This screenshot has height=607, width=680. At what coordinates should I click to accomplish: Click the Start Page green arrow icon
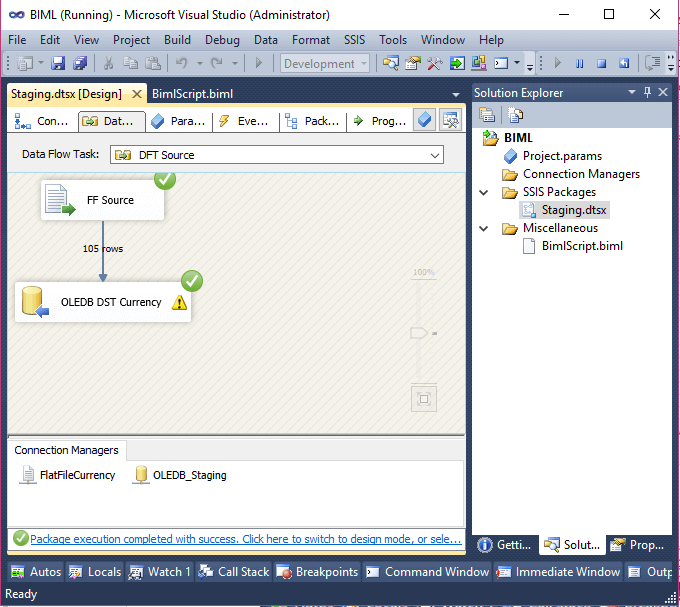pyautogui.click(x=457, y=63)
